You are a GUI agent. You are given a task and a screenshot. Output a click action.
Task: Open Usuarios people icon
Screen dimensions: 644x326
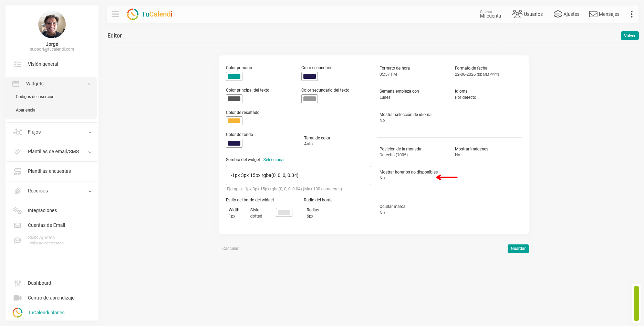coord(517,14)
